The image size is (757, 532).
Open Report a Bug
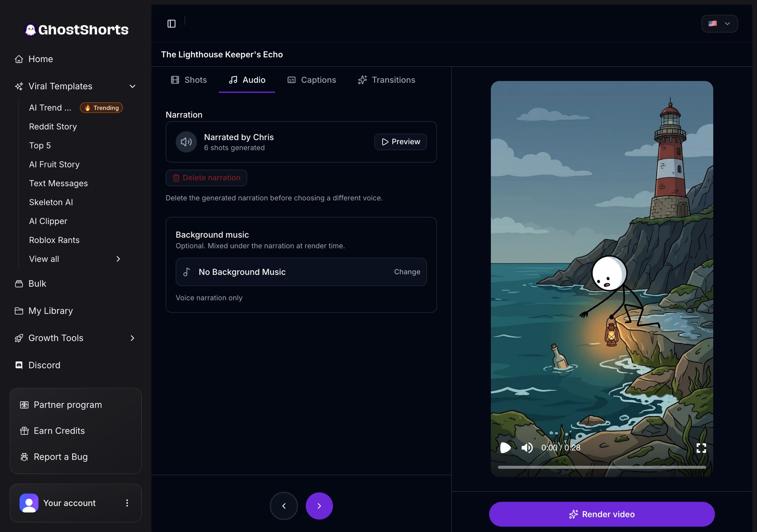point(54,457)
